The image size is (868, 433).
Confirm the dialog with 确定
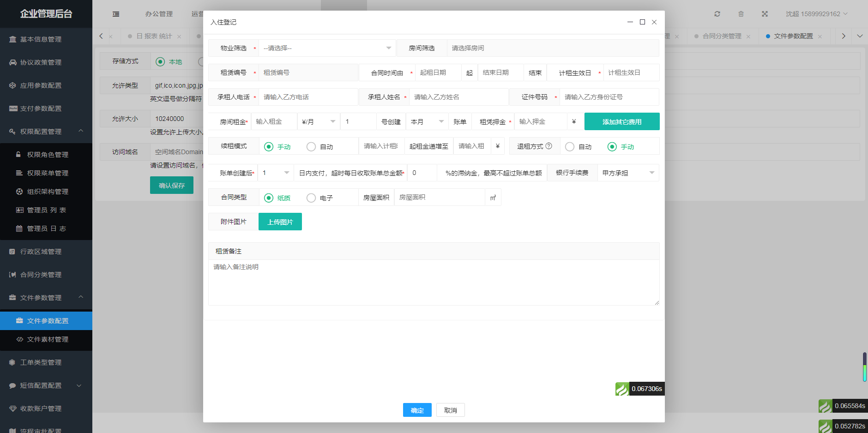click(x=417, y=410)
